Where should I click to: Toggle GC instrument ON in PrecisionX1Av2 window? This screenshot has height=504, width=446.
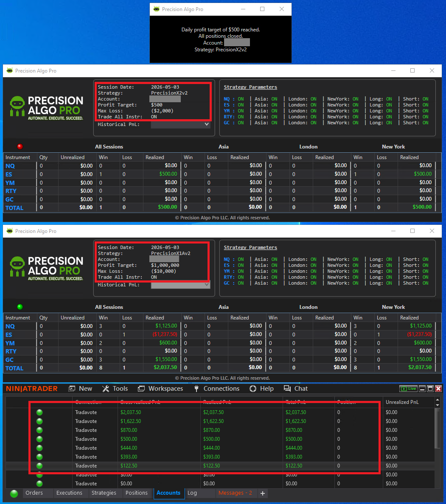(241, 283)
